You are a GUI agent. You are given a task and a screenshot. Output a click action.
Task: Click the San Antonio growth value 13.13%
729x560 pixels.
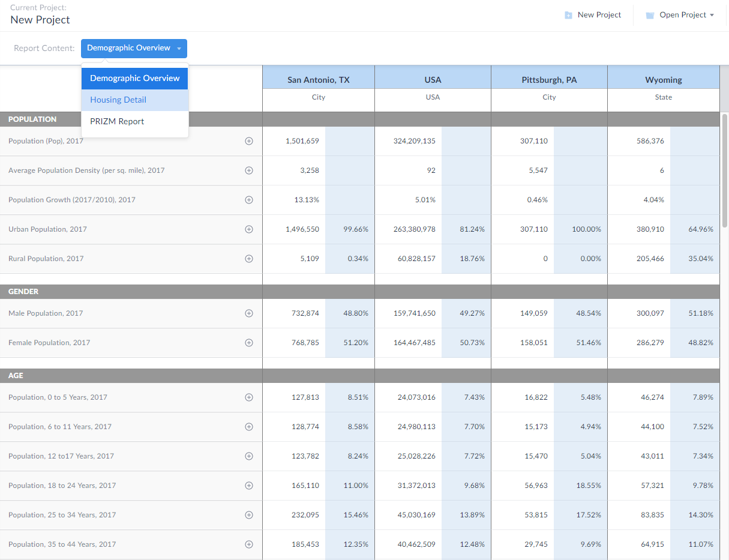click(307, 200)
